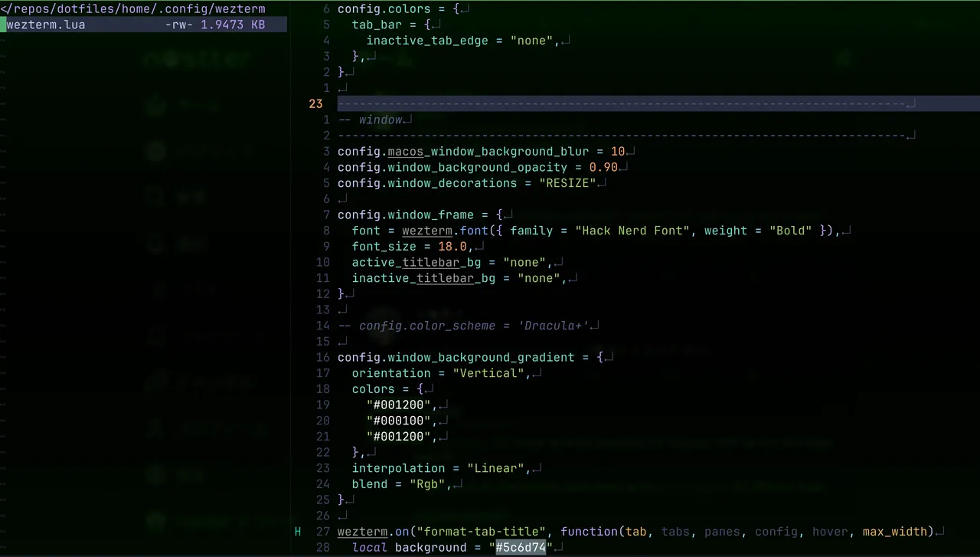Click the window_background_opacity value 0.90
Viewport: 980px width, 557px height.
[603, 167]
